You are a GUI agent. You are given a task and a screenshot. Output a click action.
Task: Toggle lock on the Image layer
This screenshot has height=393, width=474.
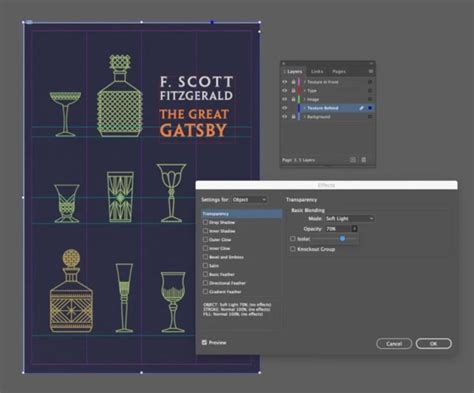coord(293,99)
